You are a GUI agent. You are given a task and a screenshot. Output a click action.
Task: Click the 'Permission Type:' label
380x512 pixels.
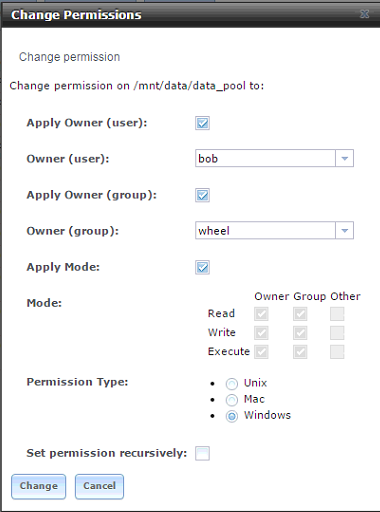pos(77,382)
